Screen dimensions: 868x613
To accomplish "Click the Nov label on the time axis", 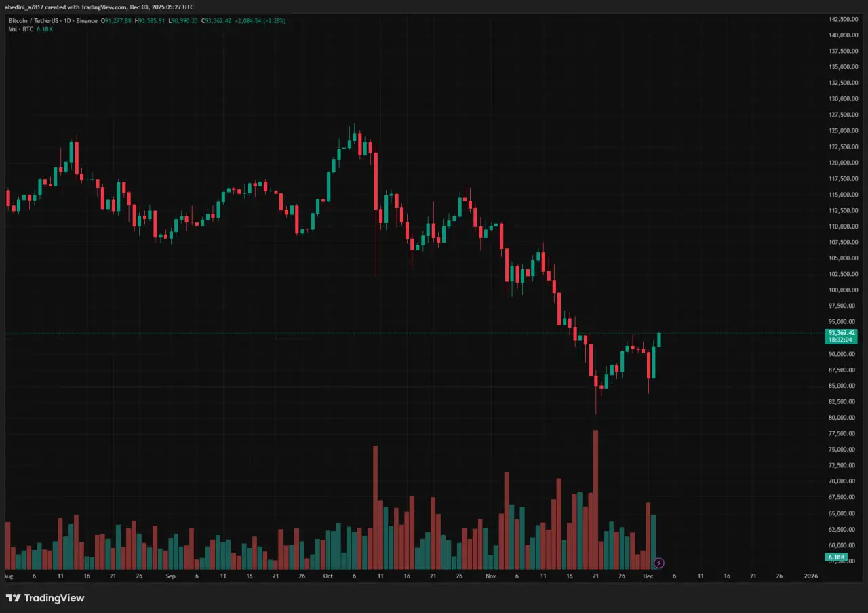I will [492, 576].
